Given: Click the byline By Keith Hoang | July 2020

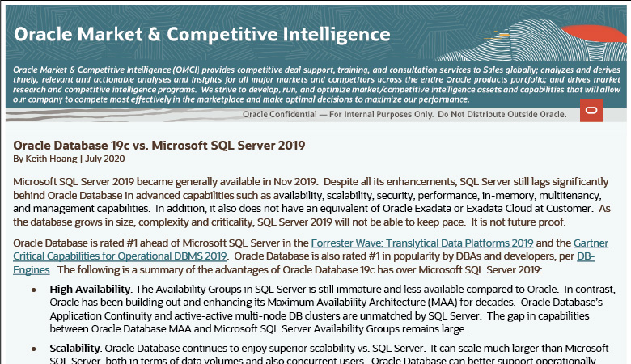Looking at the screenshot, I should tap(69, 159).
